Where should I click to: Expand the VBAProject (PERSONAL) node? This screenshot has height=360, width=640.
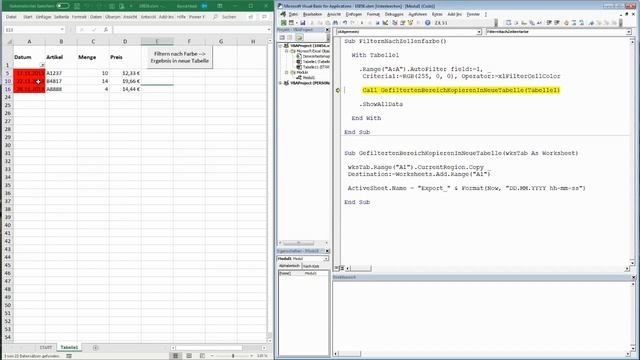click(281, 83)
